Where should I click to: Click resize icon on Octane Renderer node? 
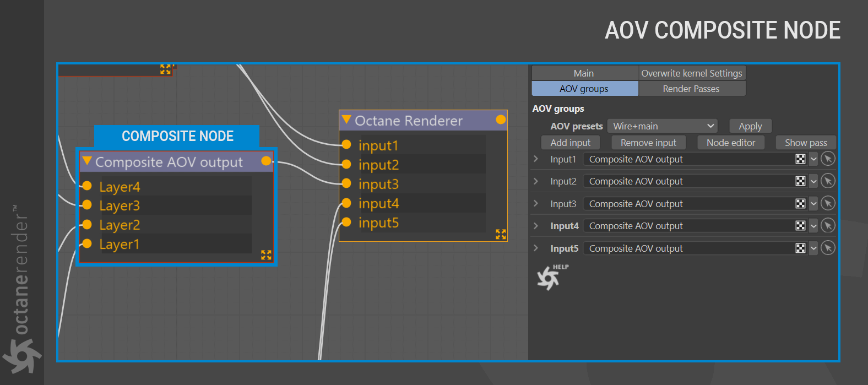coord(501,234)
